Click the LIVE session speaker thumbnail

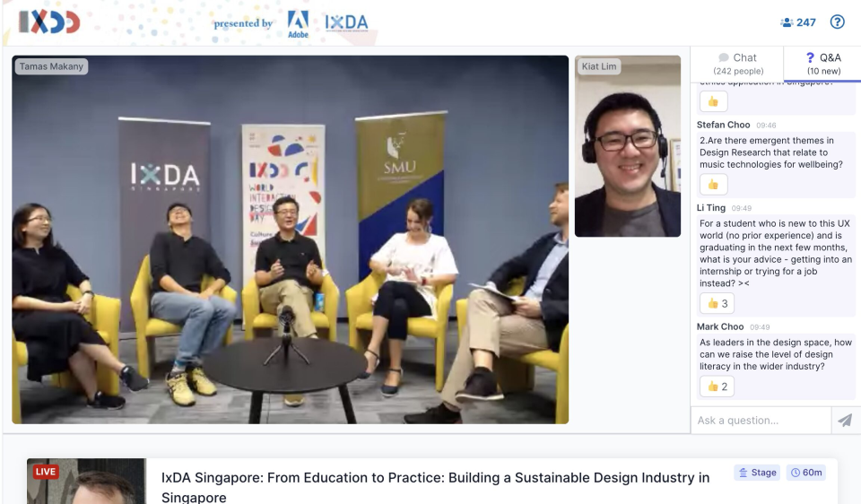point(86,482)
